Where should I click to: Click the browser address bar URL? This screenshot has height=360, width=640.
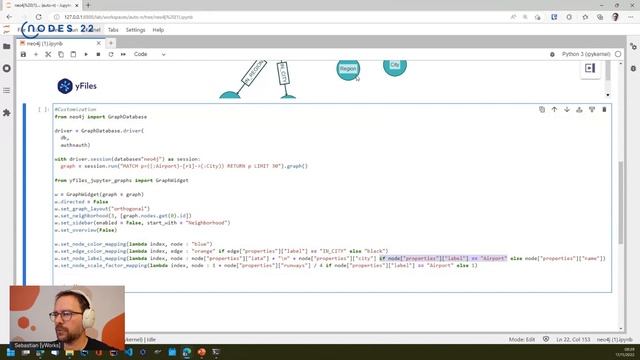coord(129,17)
